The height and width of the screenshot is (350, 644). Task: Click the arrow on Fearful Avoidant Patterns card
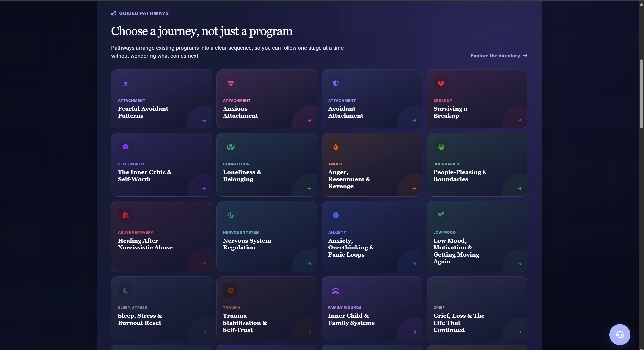(x=204, y=120)
